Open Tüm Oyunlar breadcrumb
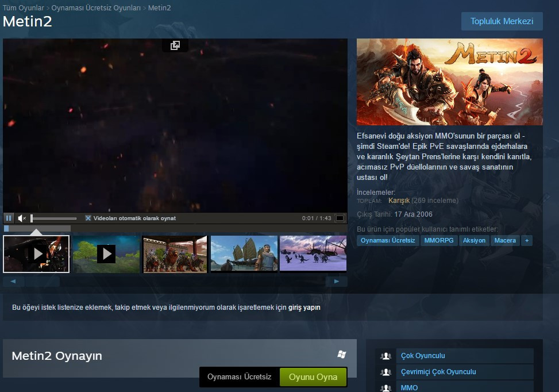This screenshot has width=559, height=392. pyautogui.click(x=24, y=8)
